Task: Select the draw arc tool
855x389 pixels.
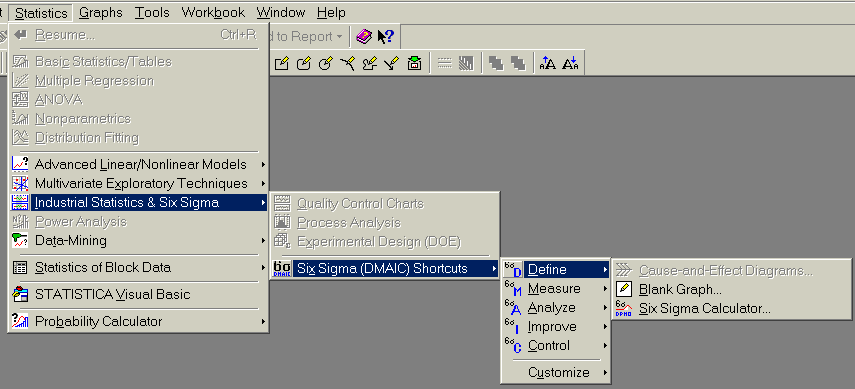Action: (347, 64)
